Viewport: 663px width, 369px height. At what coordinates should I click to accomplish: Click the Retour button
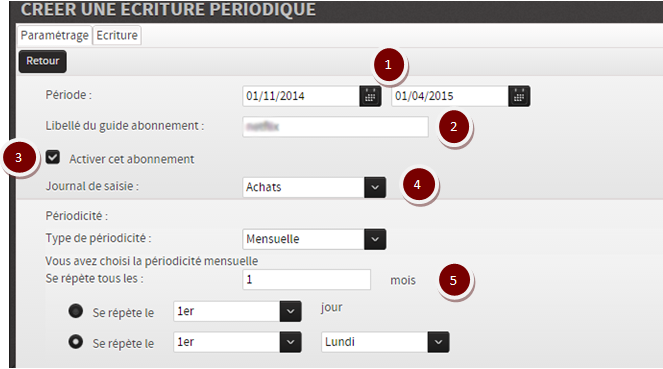click(43, 61)
